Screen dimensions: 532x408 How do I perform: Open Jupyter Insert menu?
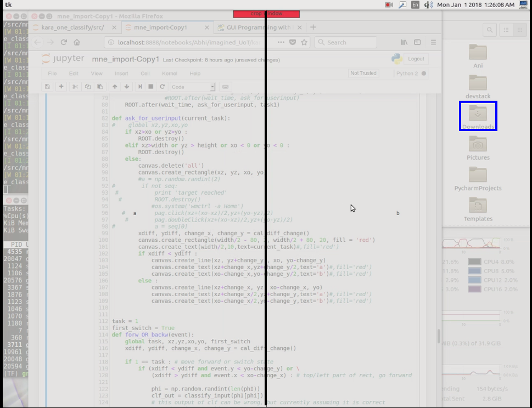121,73
